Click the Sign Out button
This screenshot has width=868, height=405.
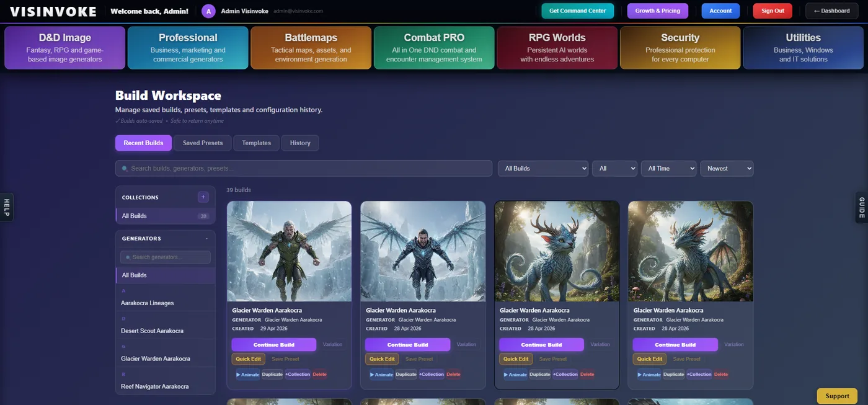click(773, 11)
